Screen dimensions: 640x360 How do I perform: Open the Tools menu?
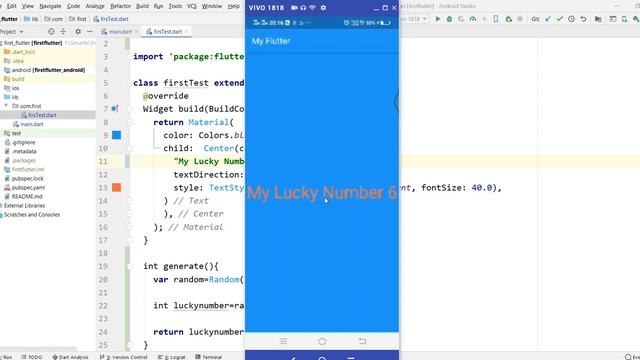point(176,6)
